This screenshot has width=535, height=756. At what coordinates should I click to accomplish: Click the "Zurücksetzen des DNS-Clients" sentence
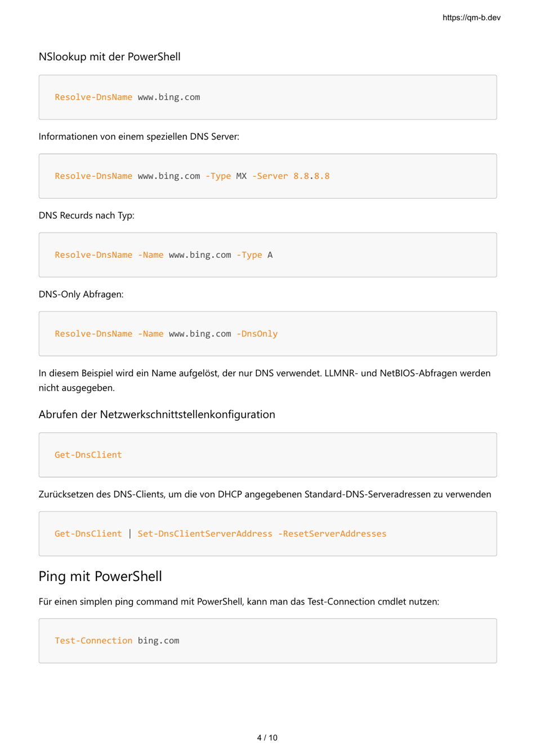pos(264,494)
